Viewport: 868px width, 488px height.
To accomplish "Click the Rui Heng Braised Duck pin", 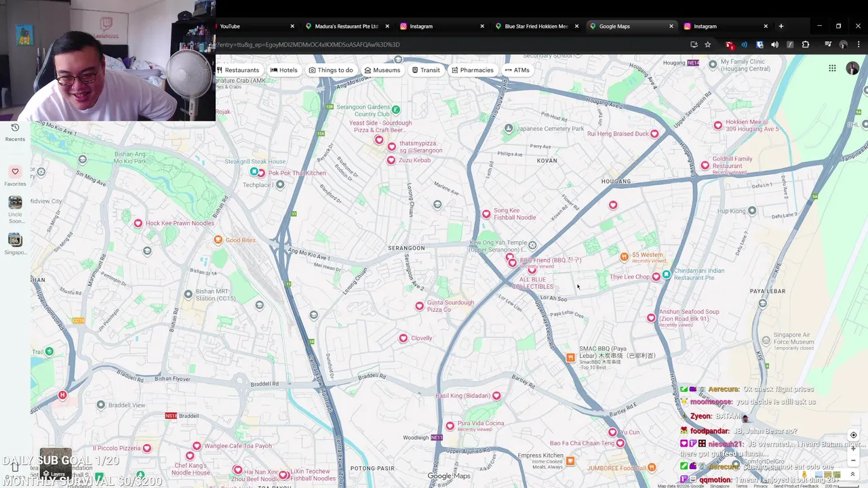I will pos(654,134).
